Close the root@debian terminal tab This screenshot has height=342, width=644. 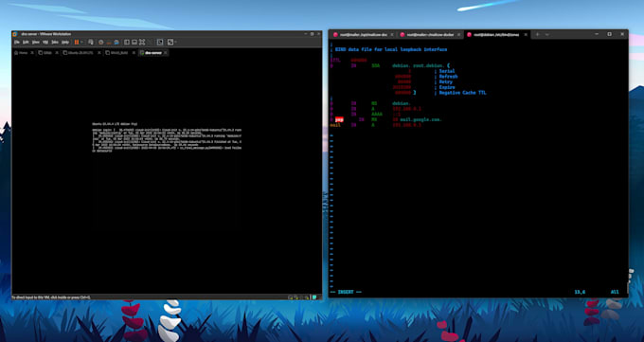pyautogui.click(x=526, y=35)
